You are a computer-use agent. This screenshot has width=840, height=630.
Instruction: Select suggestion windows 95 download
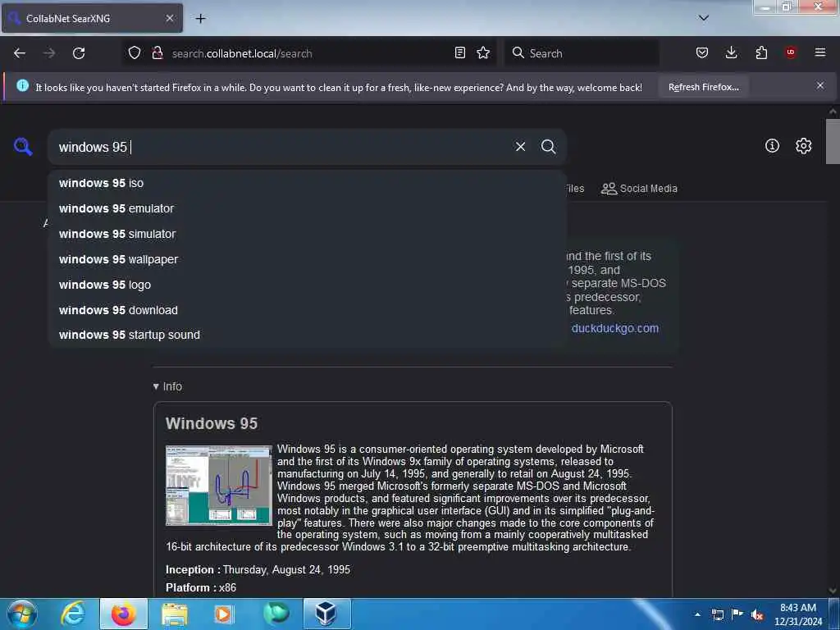pos(307,310)
